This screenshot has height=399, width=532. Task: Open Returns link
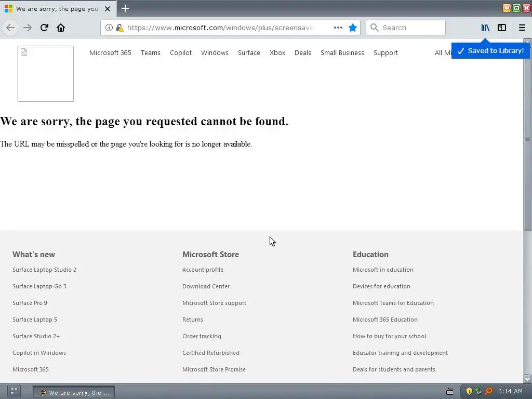[x=193, y=320]
